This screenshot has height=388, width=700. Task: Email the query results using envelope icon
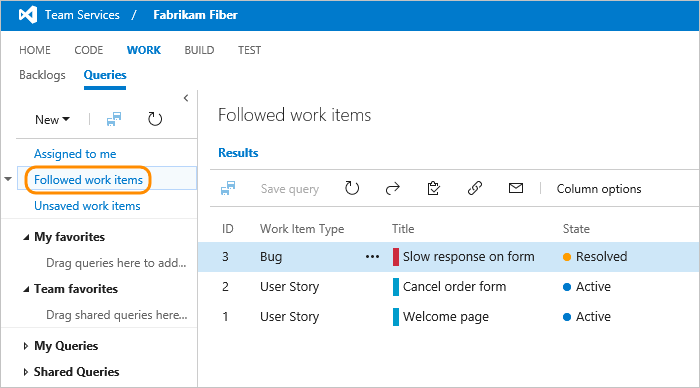coord(516,188)
